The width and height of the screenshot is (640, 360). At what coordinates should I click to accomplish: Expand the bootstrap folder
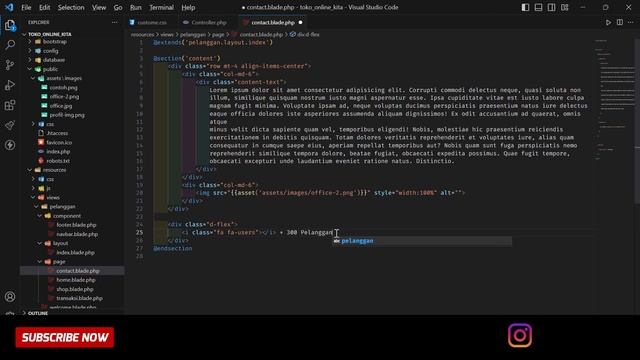(x=55, y=42)
